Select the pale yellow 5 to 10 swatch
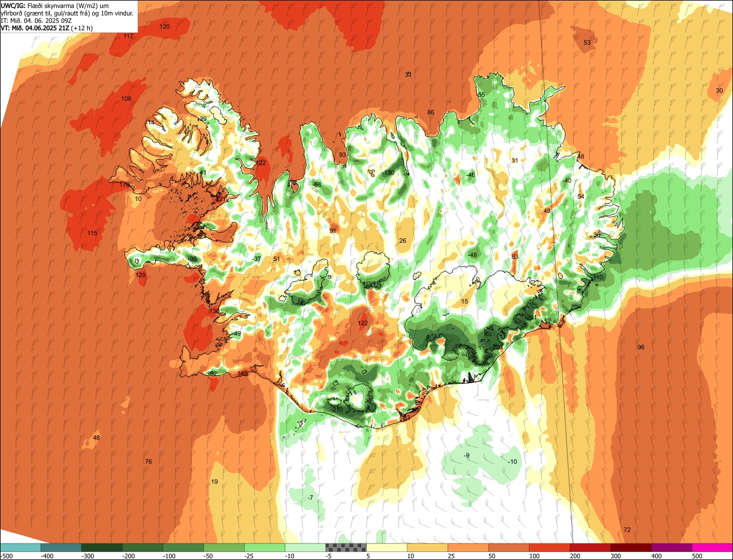 [387, 547]
